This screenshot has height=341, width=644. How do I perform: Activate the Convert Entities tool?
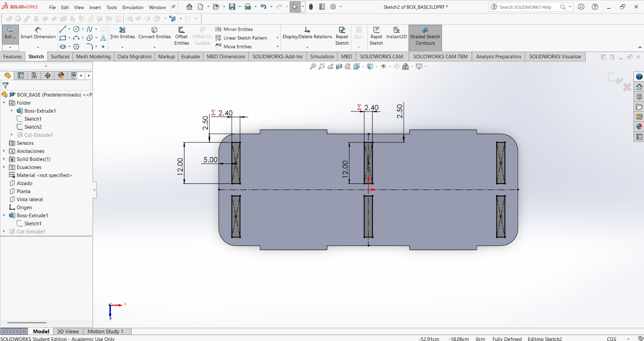155,33
